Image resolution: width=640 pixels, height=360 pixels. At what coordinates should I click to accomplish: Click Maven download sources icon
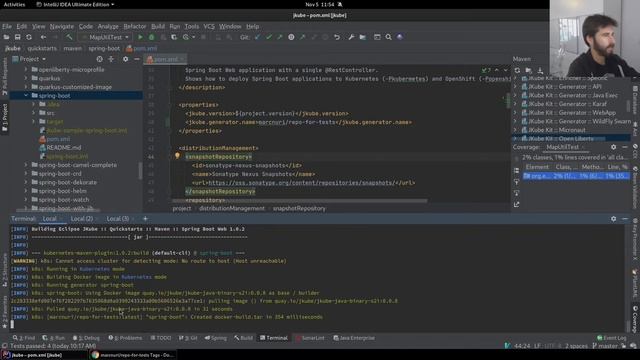coord(540,70)
